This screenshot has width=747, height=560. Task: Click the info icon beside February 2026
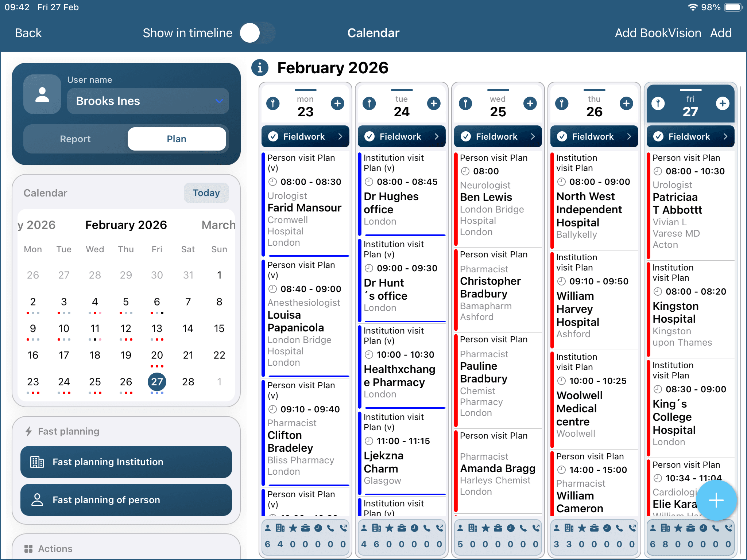pos(260,68)
